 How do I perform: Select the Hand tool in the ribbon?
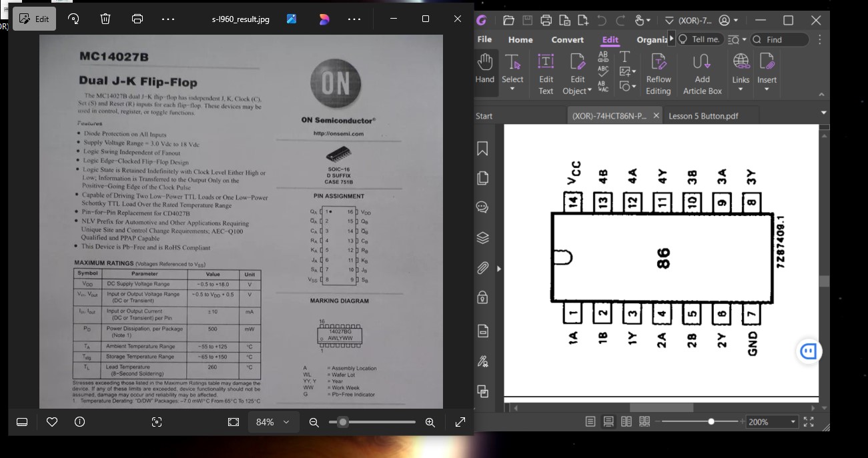pos(484,69)
